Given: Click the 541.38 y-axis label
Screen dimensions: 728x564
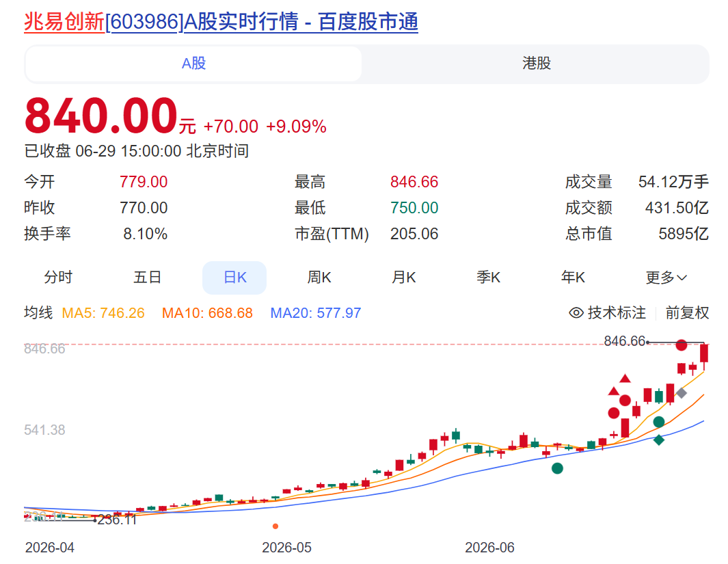Looking at the screenshot, I should coord(44,430).
